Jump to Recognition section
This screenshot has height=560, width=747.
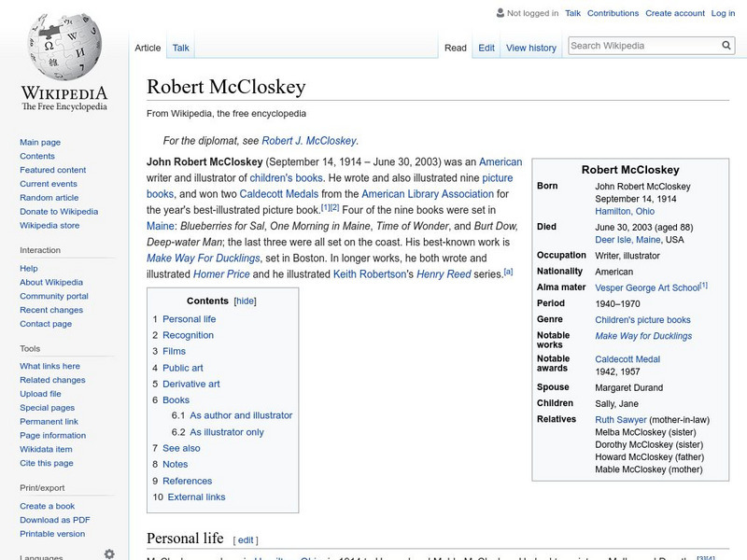pyautogui.click(x=189, y=335)
